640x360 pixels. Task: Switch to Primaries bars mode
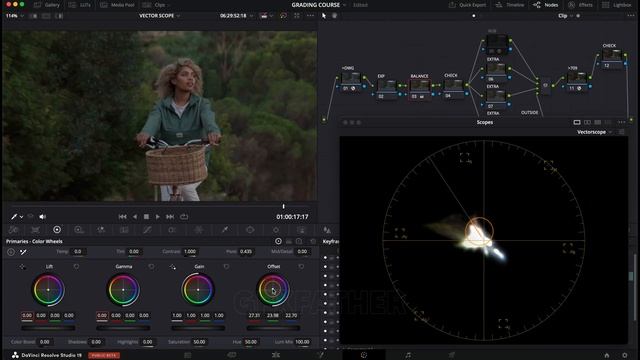point(289,241)
